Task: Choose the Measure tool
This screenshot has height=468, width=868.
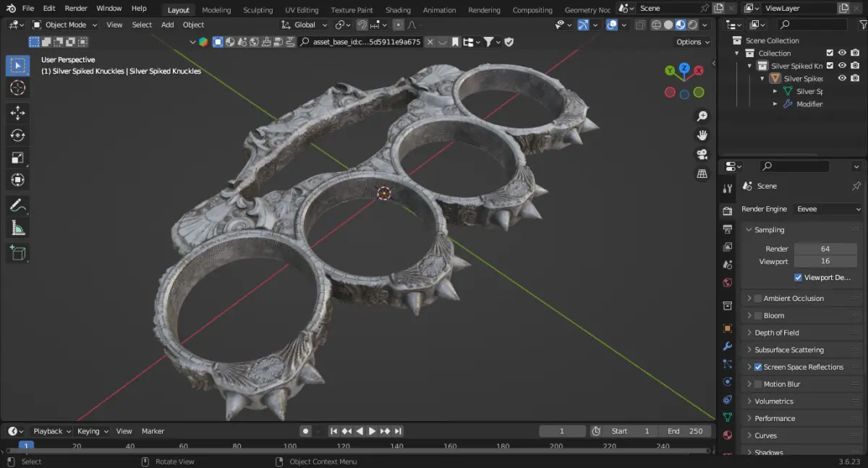Action: point(18,229)
